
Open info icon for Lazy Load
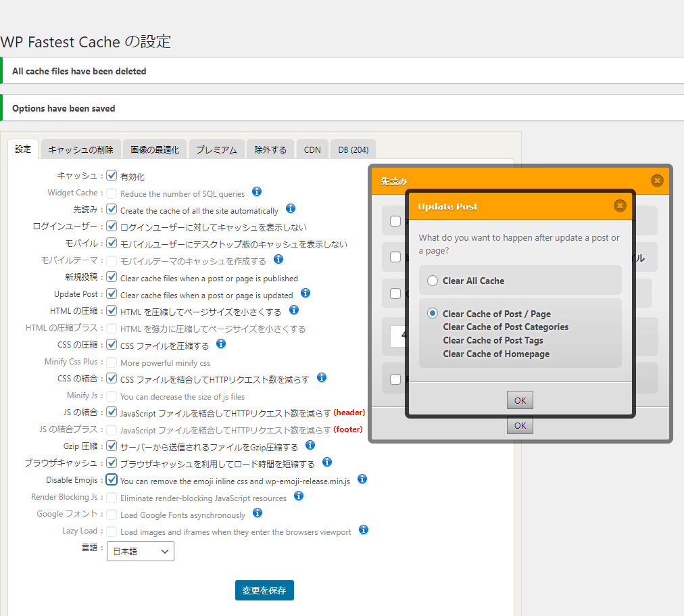364,529
